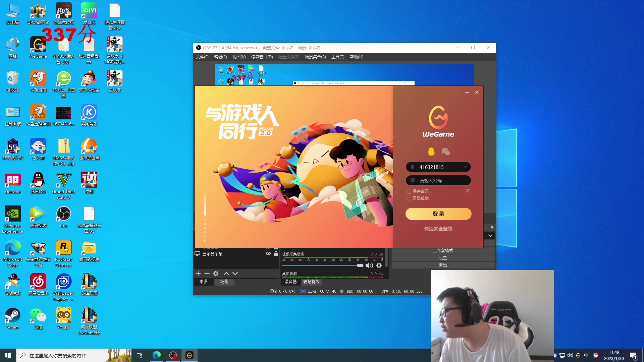
Task: Expand WeGame account number dropdown
Action: (x=466, y=167)
